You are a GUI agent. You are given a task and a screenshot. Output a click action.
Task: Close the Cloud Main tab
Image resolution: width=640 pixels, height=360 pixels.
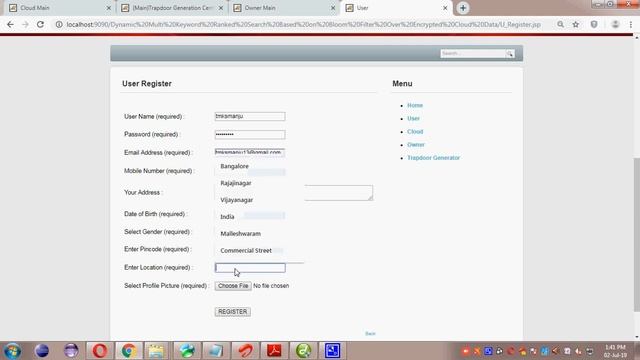click(x=109, y=8)
